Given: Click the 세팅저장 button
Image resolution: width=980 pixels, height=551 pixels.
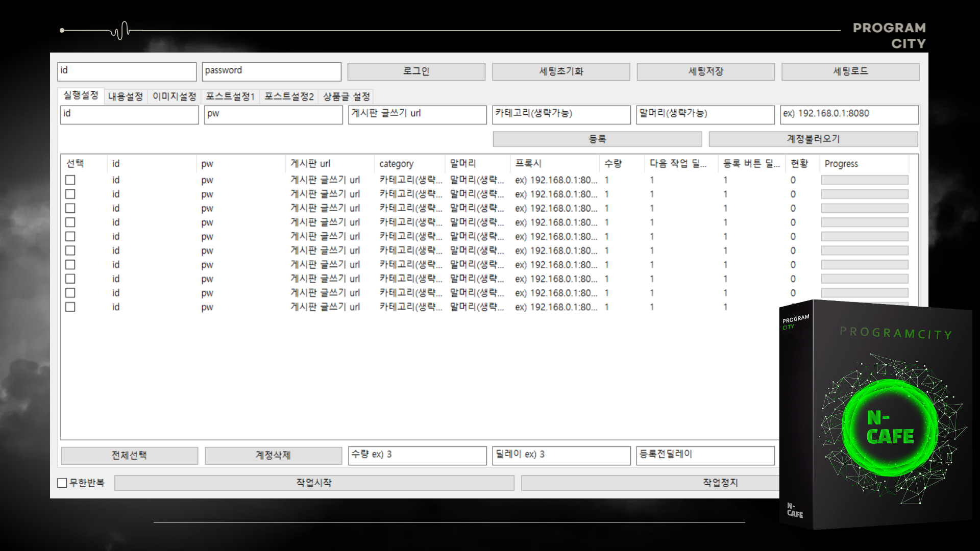Looking at the screenshot, I should 705,71.
